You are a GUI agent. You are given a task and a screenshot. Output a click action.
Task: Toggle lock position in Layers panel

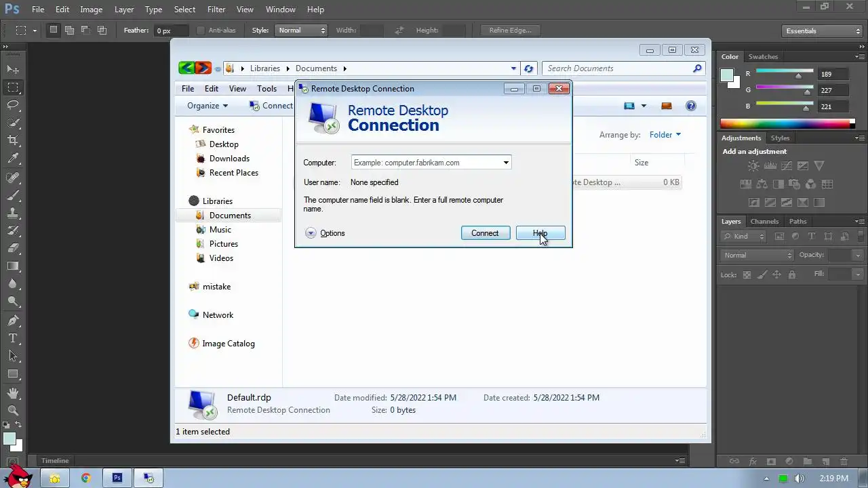pos(776,274)
